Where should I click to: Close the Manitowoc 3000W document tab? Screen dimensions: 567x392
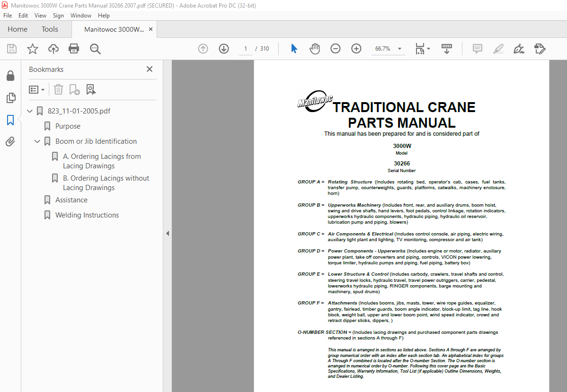151,29
